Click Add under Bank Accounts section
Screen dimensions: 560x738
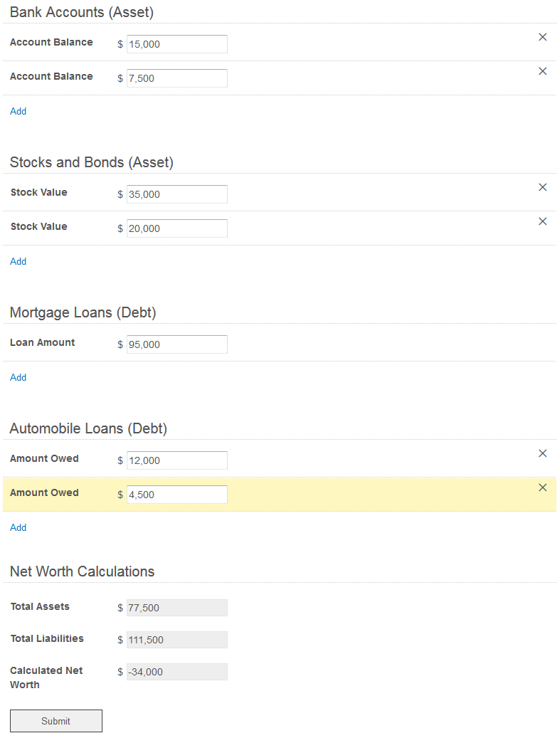18,111
